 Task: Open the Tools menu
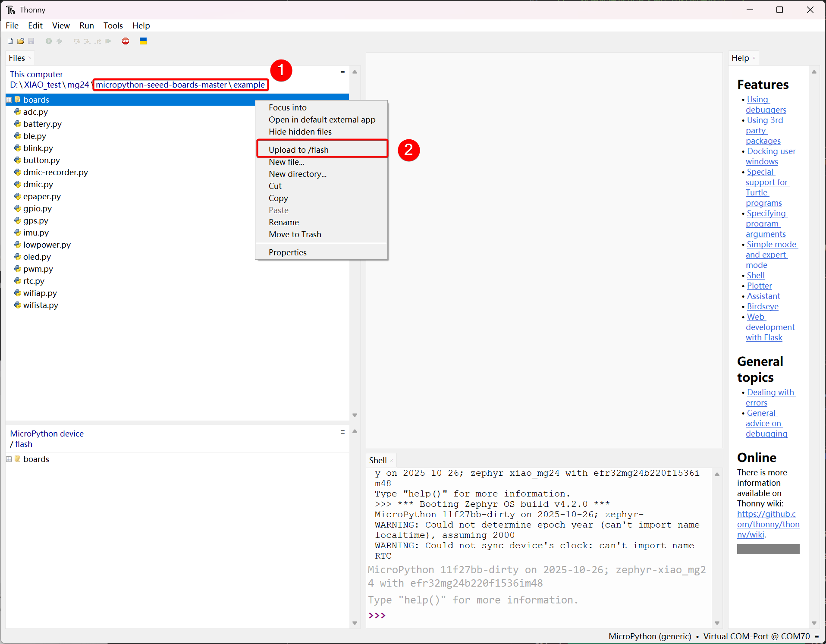(113, 25)
